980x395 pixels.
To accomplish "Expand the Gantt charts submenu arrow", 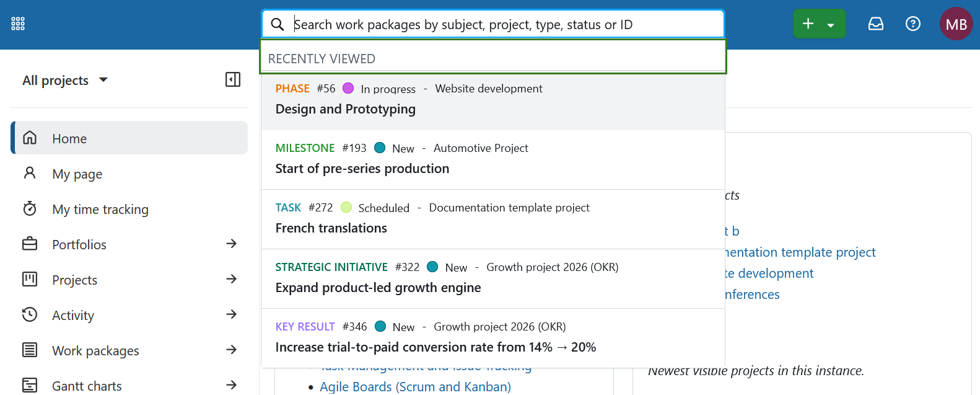I will click(232, 385).
